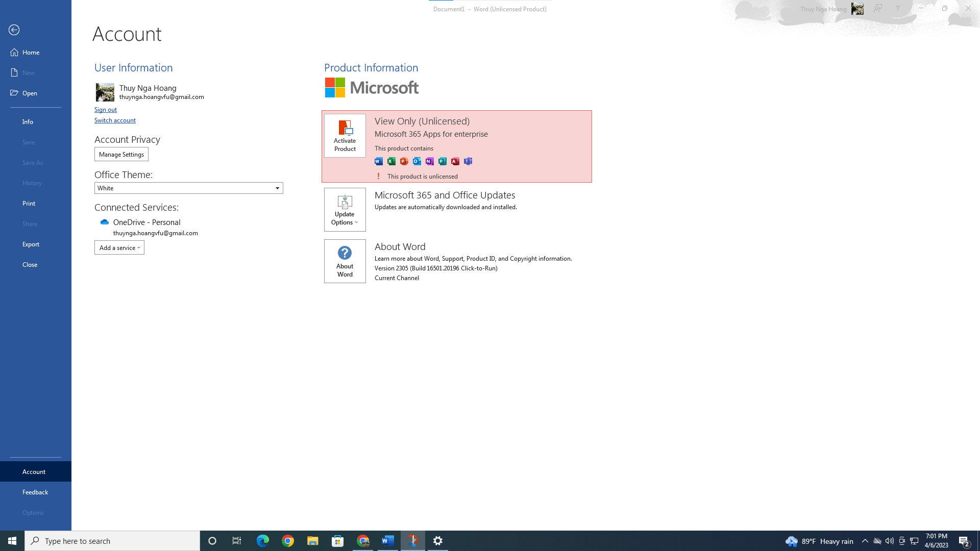The image size is (980, 551).
Task: Open the Update Options dropdown
Action: coord(345,210)
